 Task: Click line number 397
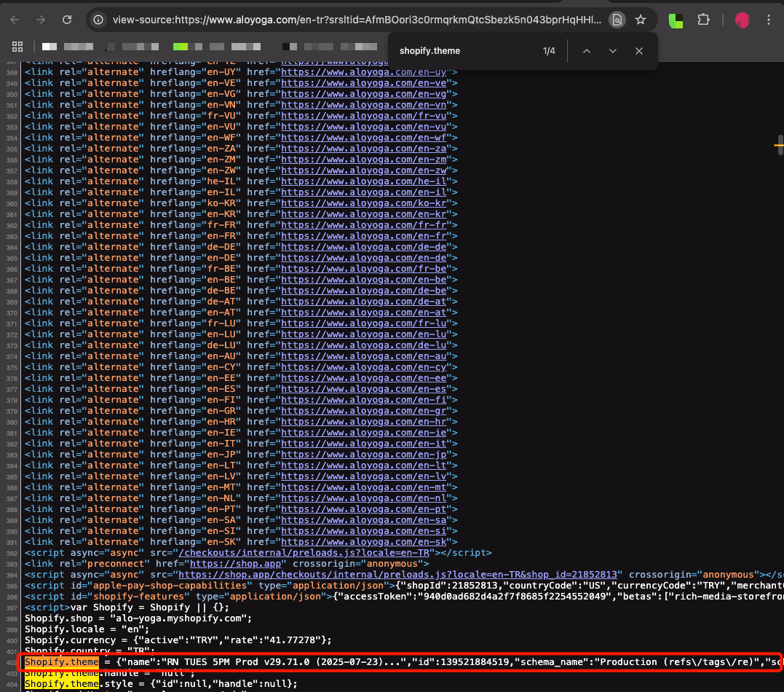pyautogui.click(x=12, y=608)
